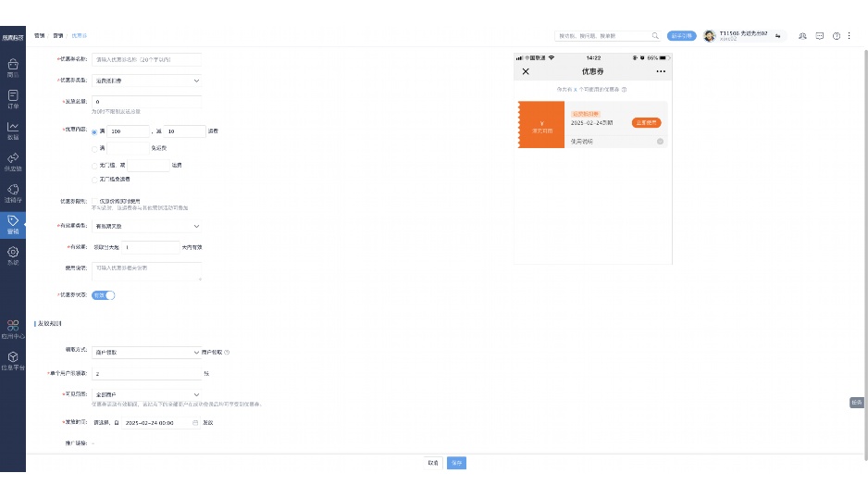Open the messages chat icon in the header
The height and width of the screenshot is (498, 868).
coord(820,36)
